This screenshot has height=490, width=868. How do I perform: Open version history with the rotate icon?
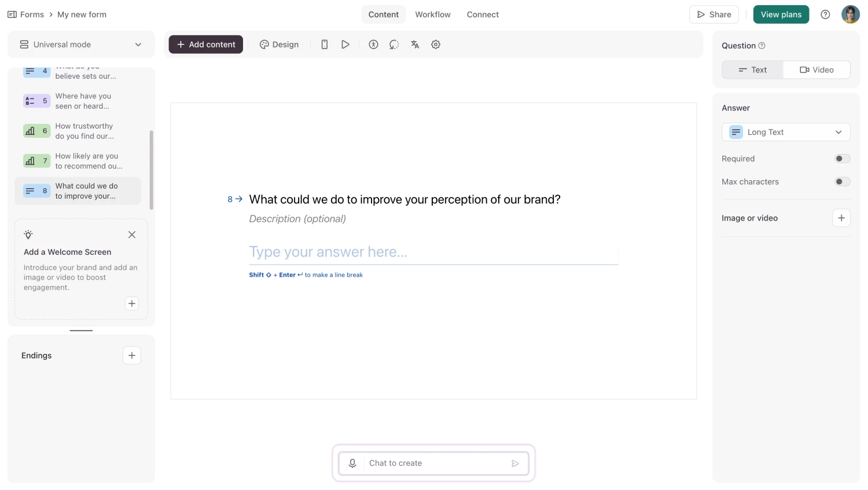[x=394, y=44]
